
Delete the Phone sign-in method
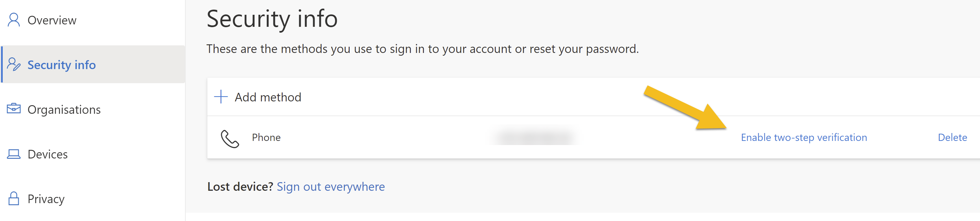pos(952,137)
